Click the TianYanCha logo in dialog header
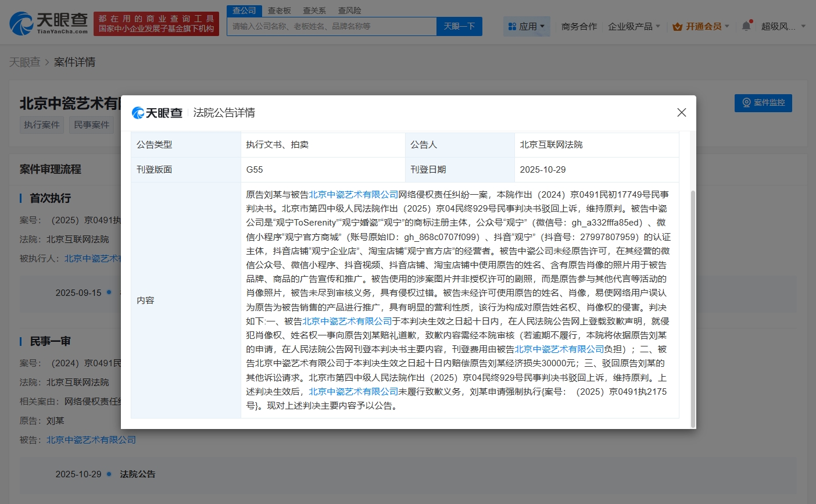Screen dimensions: 816x504 [x=158, y=113]
